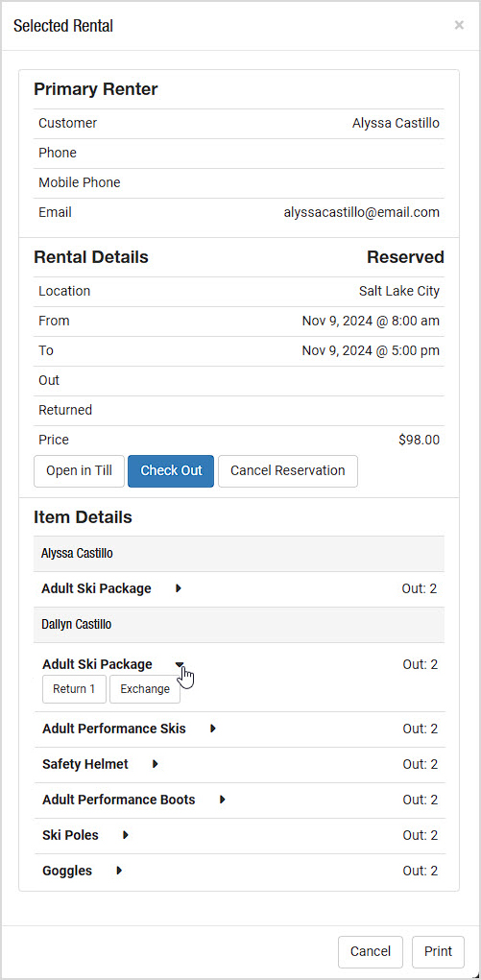Click the alyssacastillo@email.com email address
The image size is (481, 980).
(362, 212)
